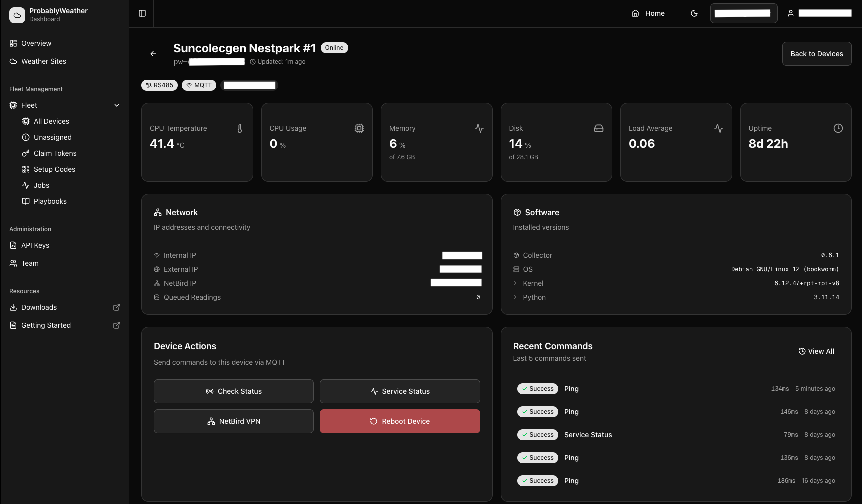View All recent commands

click(816, 351)
